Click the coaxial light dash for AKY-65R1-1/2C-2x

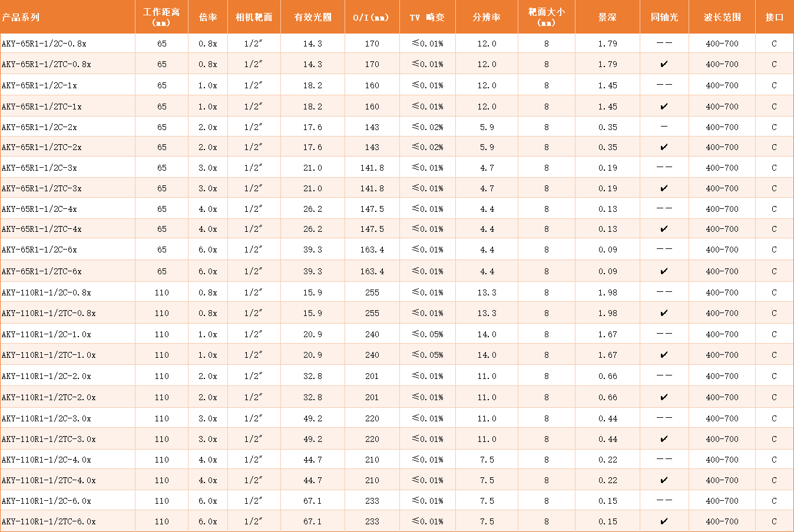(664, 127)
